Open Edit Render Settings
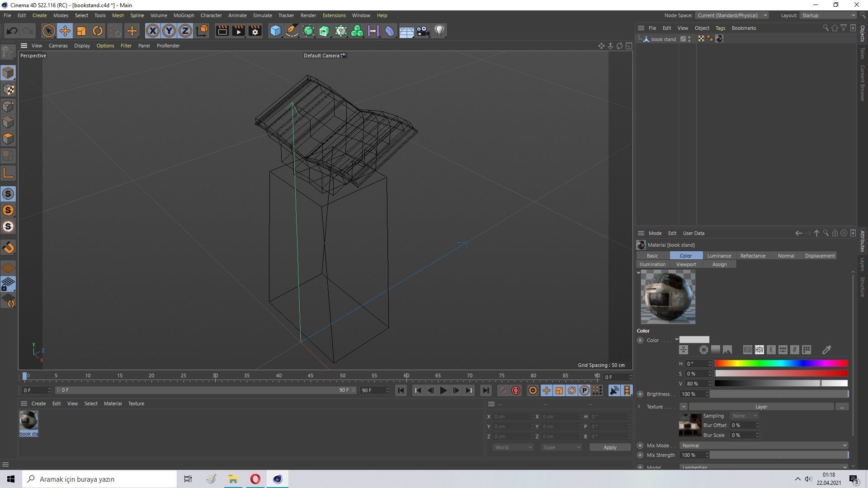 (255, 31)
